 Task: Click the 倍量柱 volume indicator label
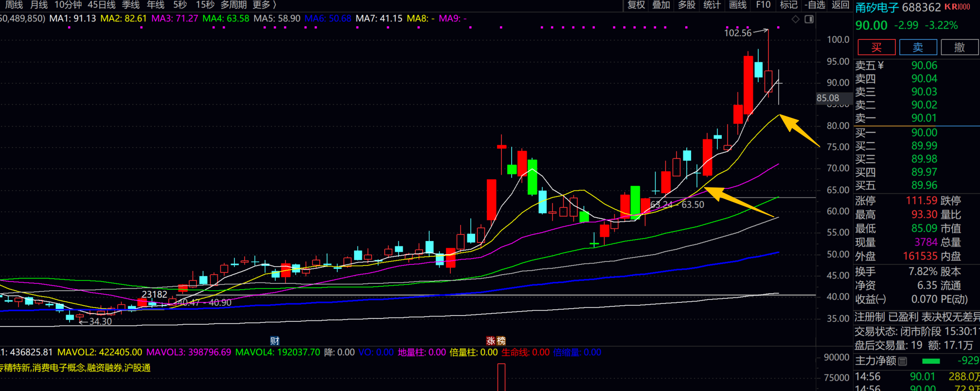click(x=474, y=352)
